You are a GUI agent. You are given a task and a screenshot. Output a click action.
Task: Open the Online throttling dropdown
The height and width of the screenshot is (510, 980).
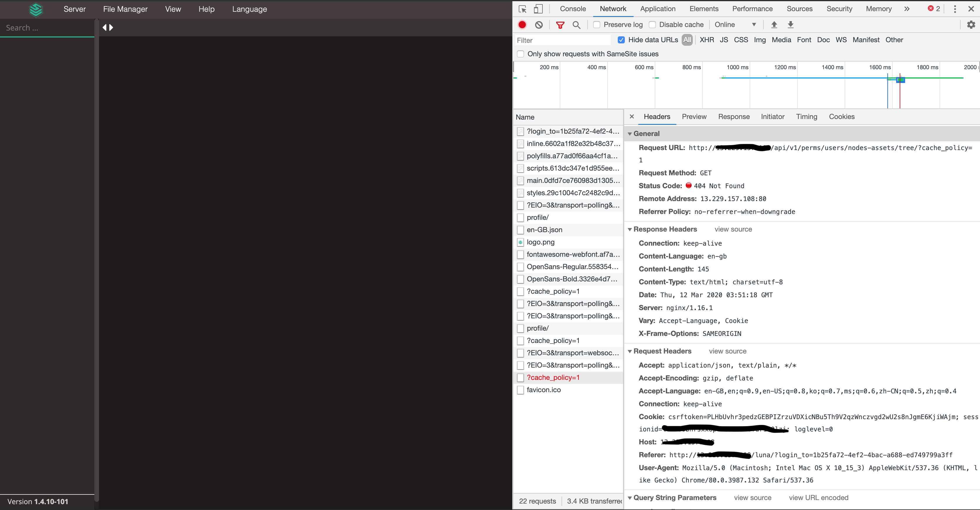[x=734, y=24]
